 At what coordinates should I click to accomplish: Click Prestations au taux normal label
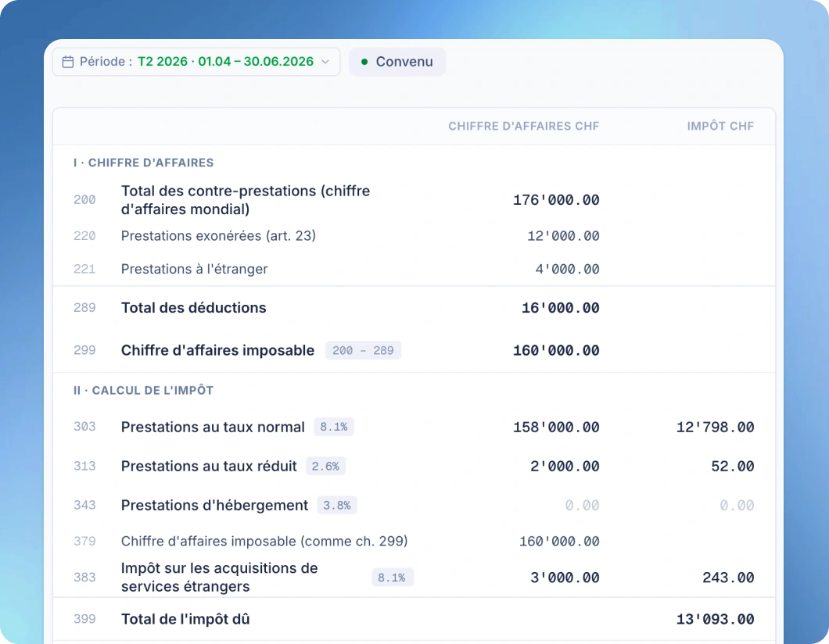click(213, 427)
